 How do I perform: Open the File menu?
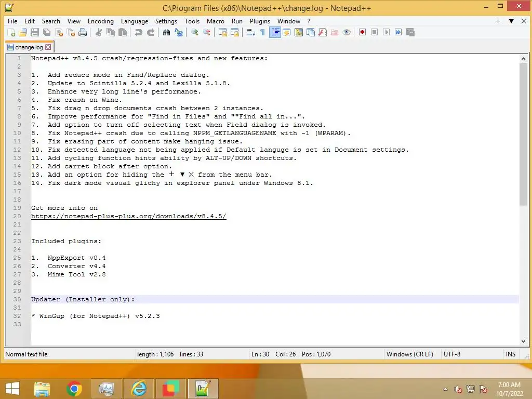[x=12, y=21]
